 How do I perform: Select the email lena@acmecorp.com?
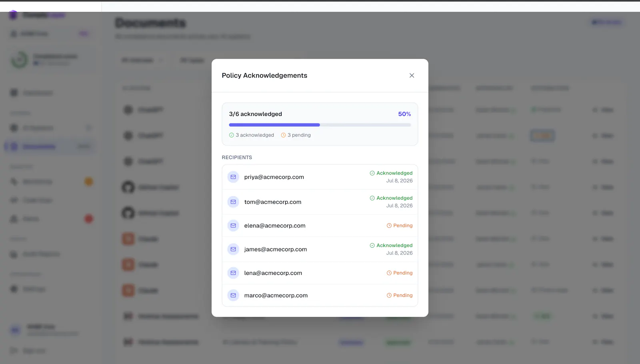(x=273, y=273)
